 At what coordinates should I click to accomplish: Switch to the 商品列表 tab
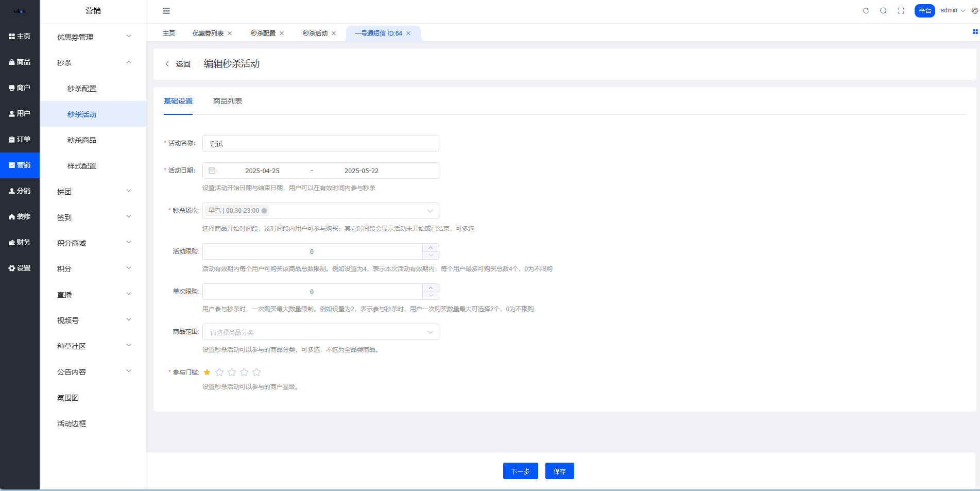click(228, 101)
